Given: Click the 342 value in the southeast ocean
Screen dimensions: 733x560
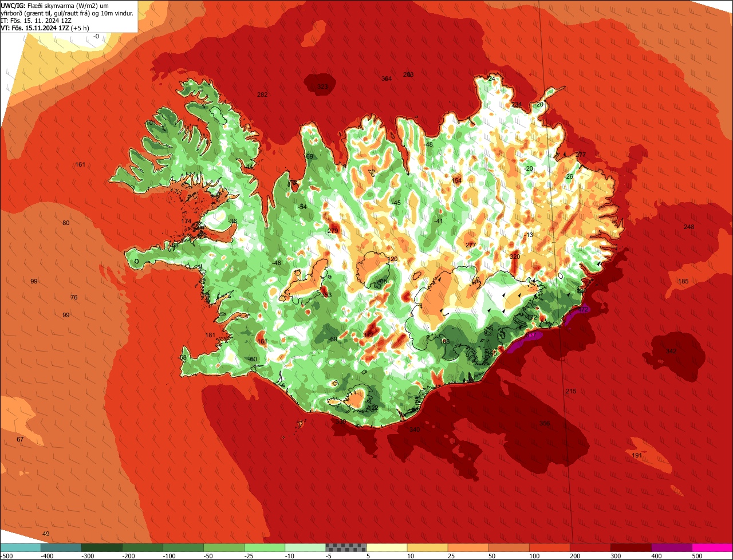Looking at the screenshot, I should click(x=671, y=350).
